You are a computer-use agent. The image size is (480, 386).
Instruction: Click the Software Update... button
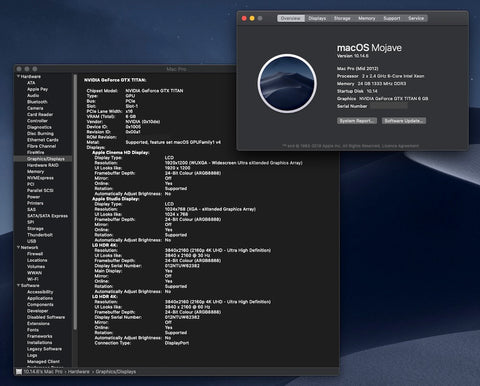404,121
